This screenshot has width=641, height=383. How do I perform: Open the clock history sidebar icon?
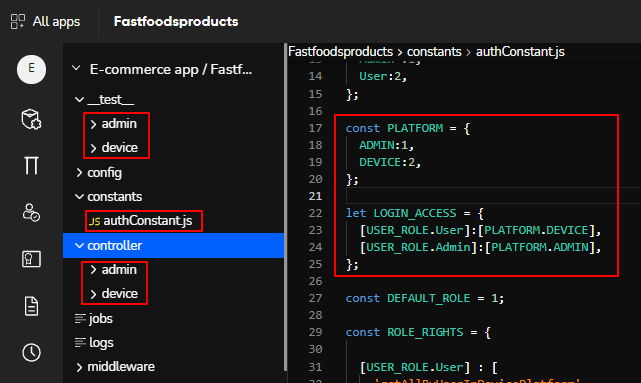[x=31, y=352]
